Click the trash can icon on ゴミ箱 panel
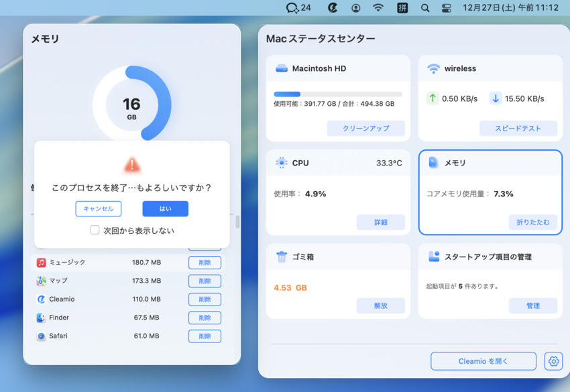The width and height of the screenshot is (570, 392). coord(280,256)
